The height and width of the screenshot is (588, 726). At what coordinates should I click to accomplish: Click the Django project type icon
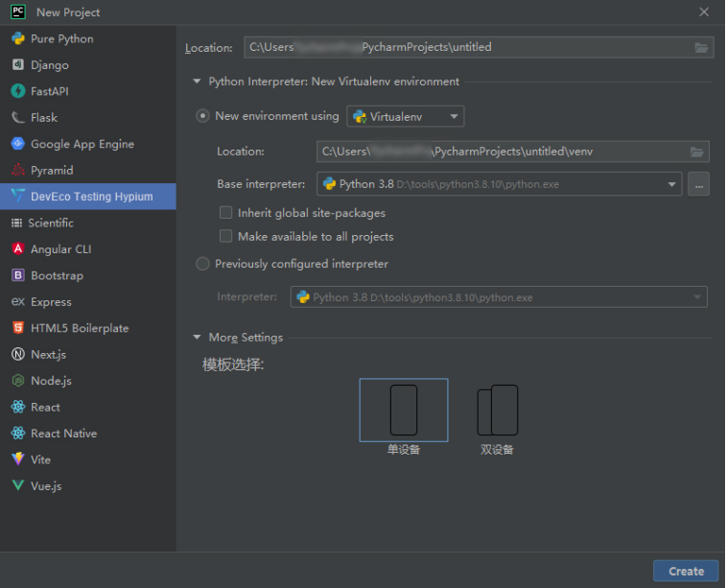(17, 65)
